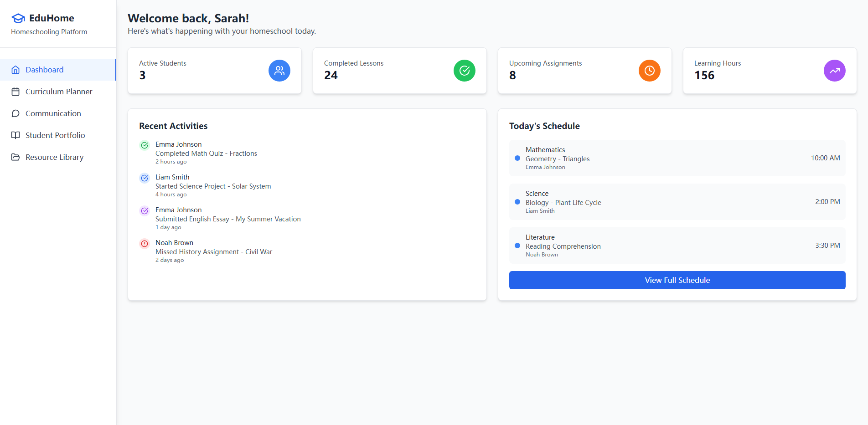868x425 pixels.
Task: Open the Dashboard menu item
Action: (x=45, y=70)
